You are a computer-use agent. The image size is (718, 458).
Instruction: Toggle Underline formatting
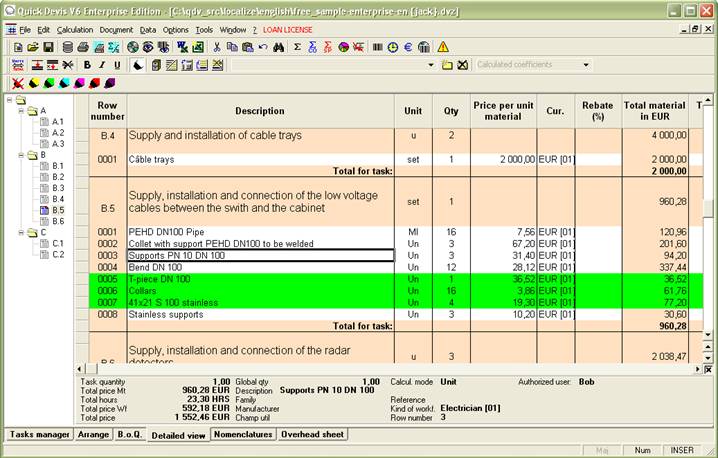point(117,65)
